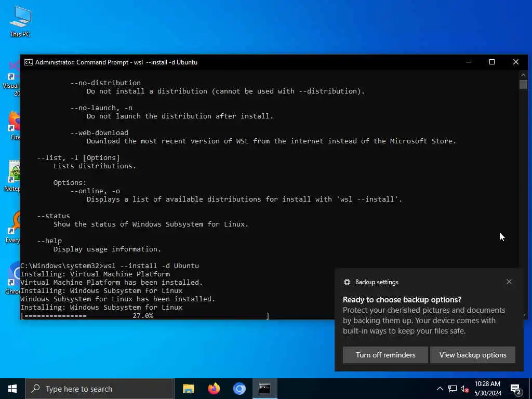Click '--status' option text

pyautogui.click(x=54, y=216)
